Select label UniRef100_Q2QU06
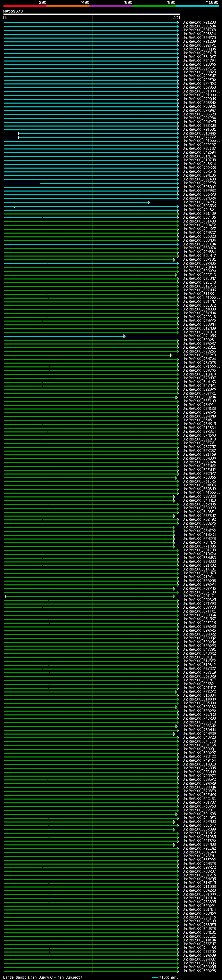This screenshot has width=222, height=980. point(199,64)
